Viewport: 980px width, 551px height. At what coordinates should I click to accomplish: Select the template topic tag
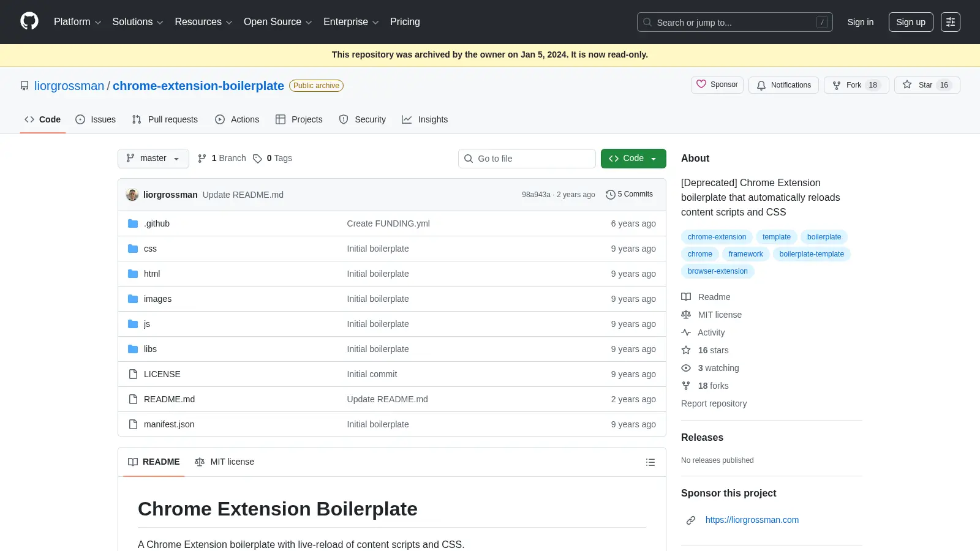777,237
